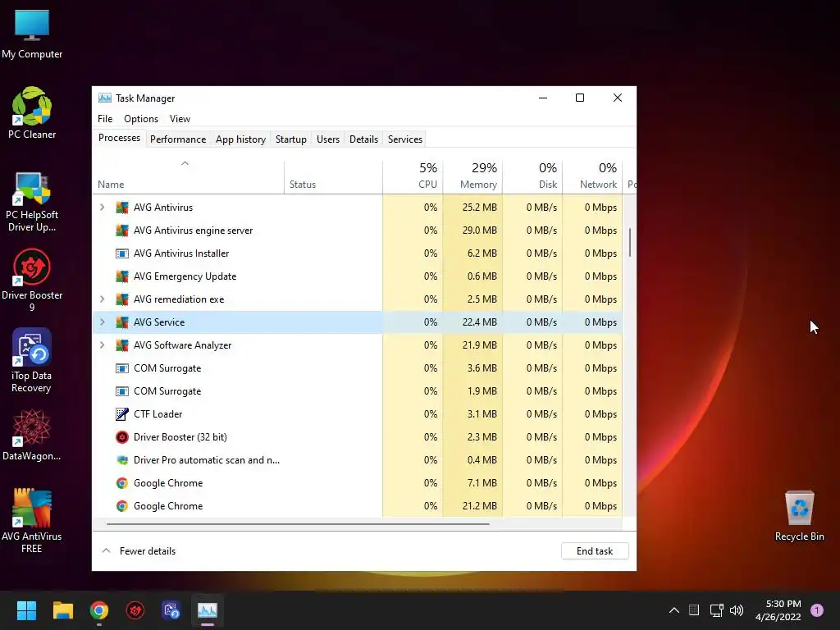This screenshot has height=630, width=840.
Task: Open Driver Booster from the taskbar
Action: tap(135, 610)
